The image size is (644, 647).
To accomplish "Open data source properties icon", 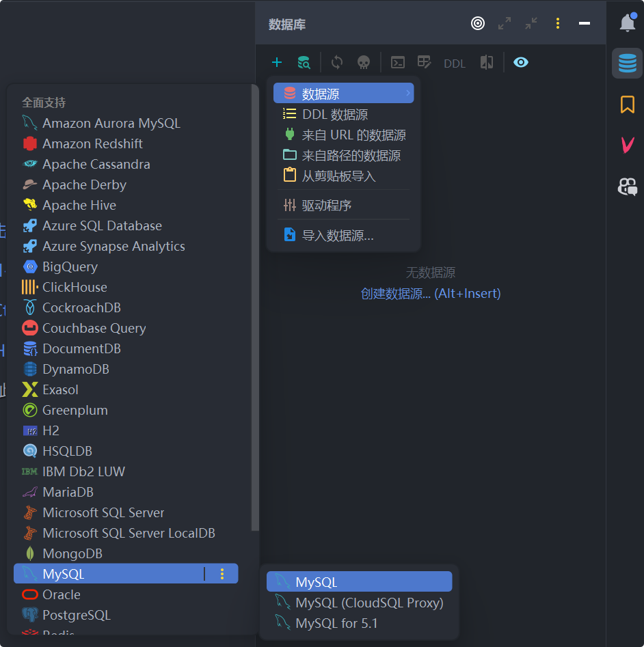I will (304, 62).
